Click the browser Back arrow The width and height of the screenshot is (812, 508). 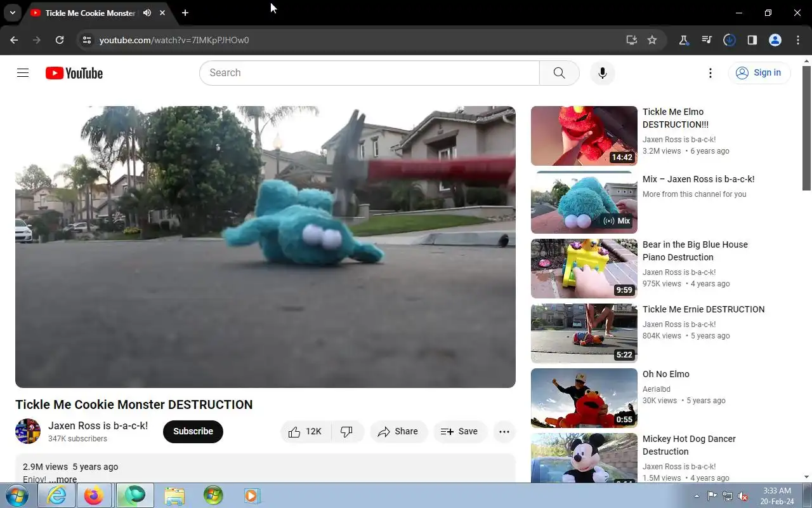14,40
